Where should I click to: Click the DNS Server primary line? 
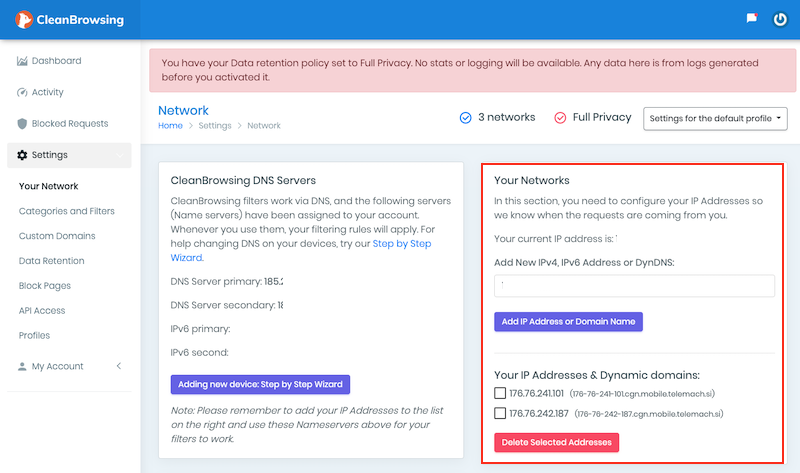[x=227, y=282]
